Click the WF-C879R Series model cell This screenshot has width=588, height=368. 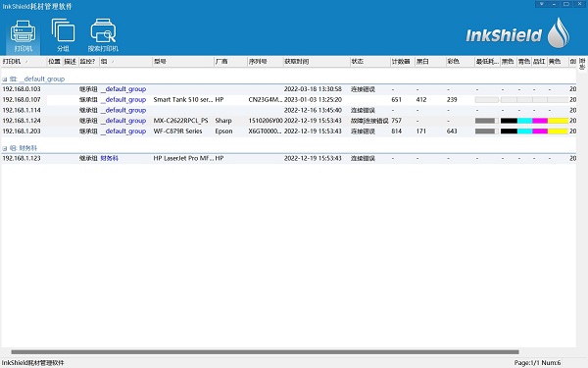pos(177,131)
